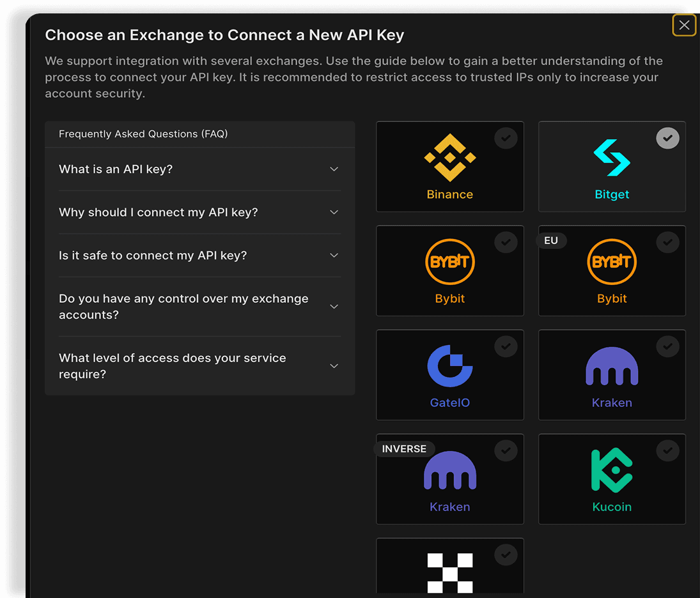Expand 'Is it safe to connect' chevron
700x598 pixels.
pos(334,256)
